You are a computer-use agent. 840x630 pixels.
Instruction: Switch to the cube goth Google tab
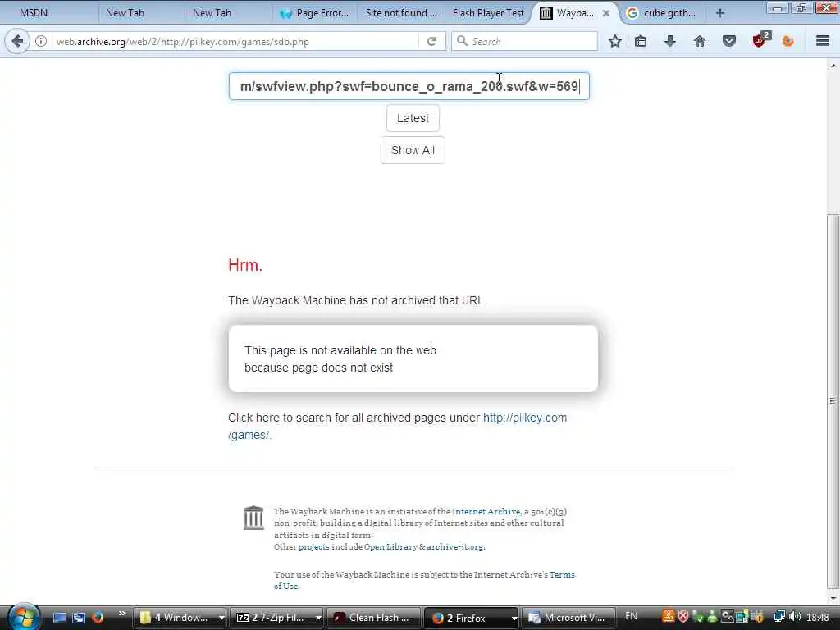click(x=662, y=13)
